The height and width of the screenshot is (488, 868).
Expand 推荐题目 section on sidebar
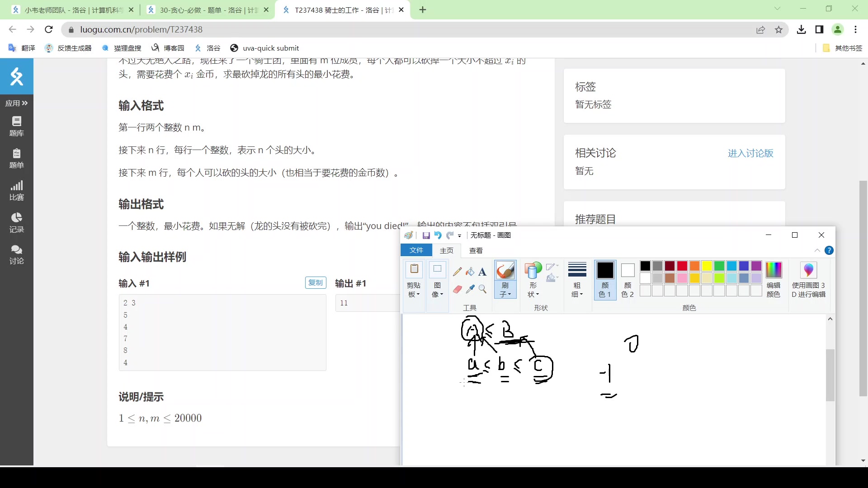point(594,219)
